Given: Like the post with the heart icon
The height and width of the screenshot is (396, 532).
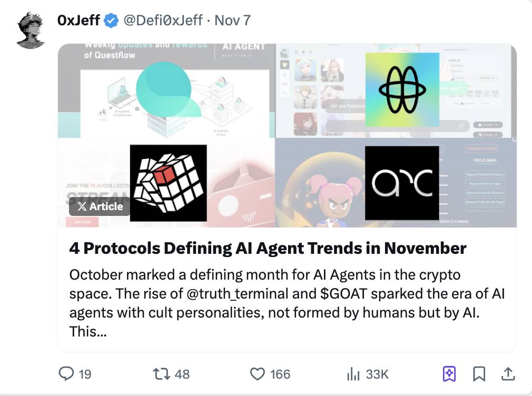Looking at the screenshot, I should click(x=257, y=374).
